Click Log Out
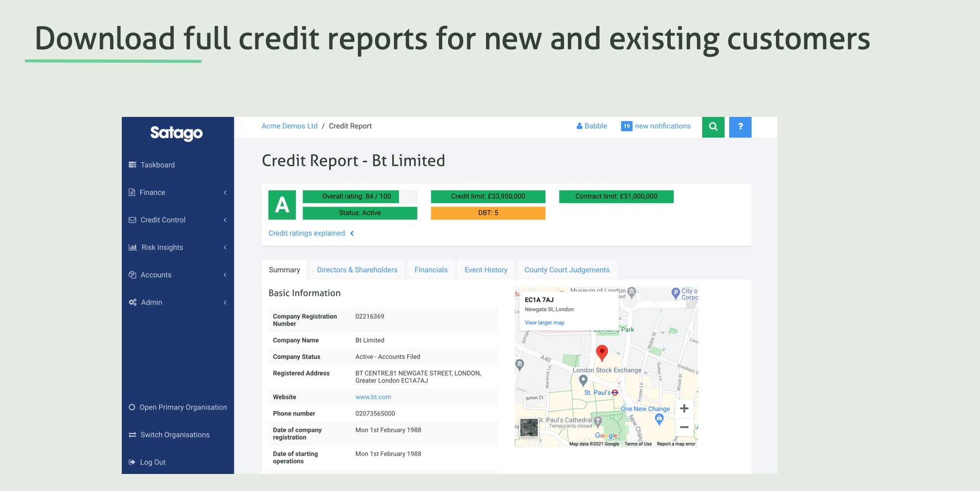The height and width of the screenshot is (491, 980). (153, 462)
